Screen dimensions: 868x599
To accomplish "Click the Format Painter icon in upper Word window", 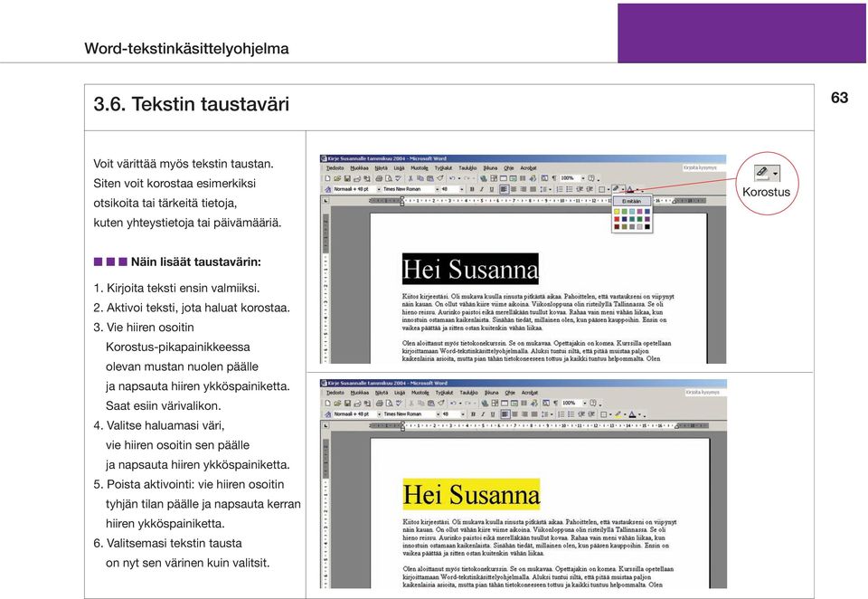I will click(440, 178).
